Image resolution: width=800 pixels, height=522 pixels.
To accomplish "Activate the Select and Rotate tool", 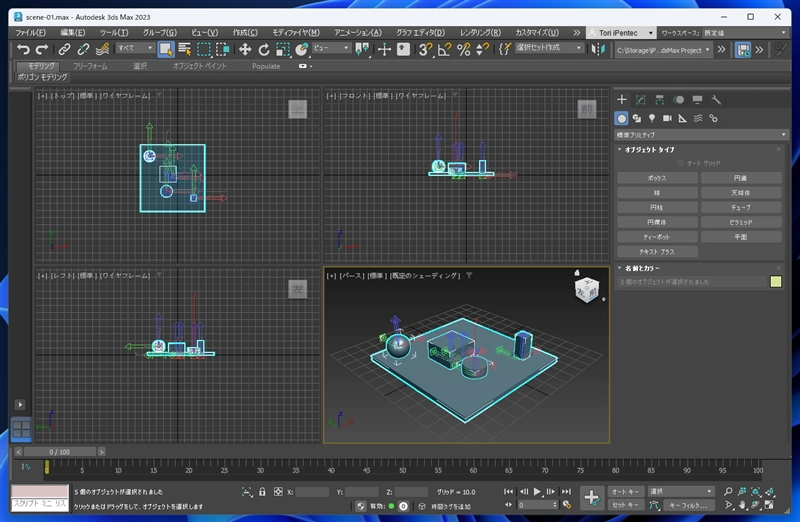I will [x=264, y=49].
